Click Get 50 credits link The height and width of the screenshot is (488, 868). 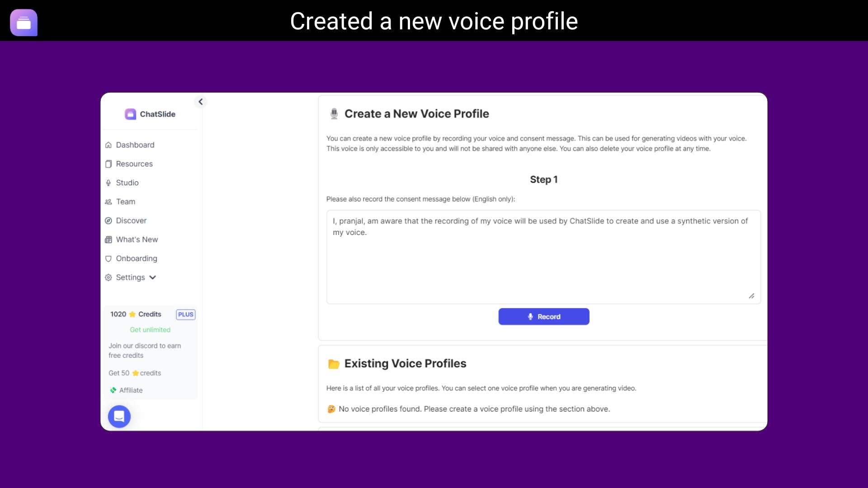pos(135,373)
